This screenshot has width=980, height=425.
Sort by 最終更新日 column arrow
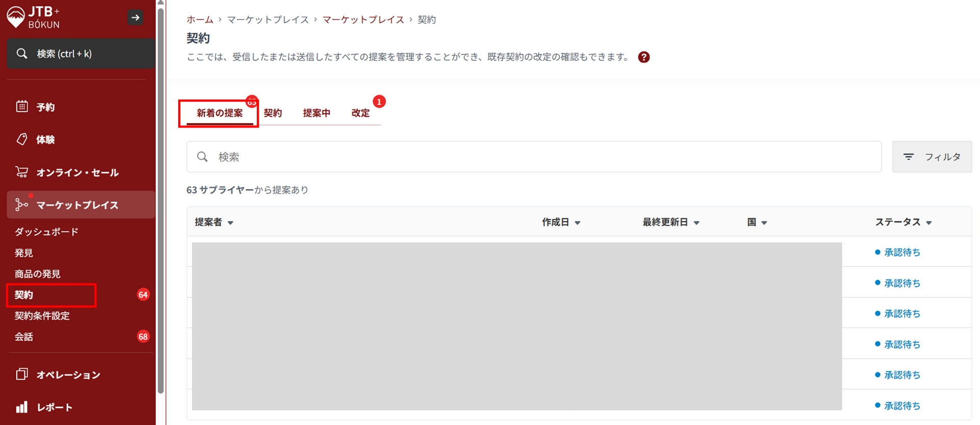[697, 223]
